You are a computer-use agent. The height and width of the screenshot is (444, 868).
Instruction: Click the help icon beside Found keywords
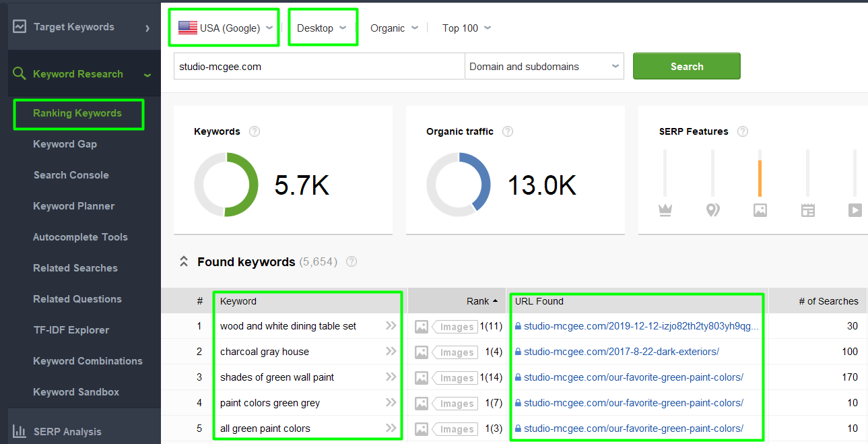pyautogui.click(x=351, y=262)
